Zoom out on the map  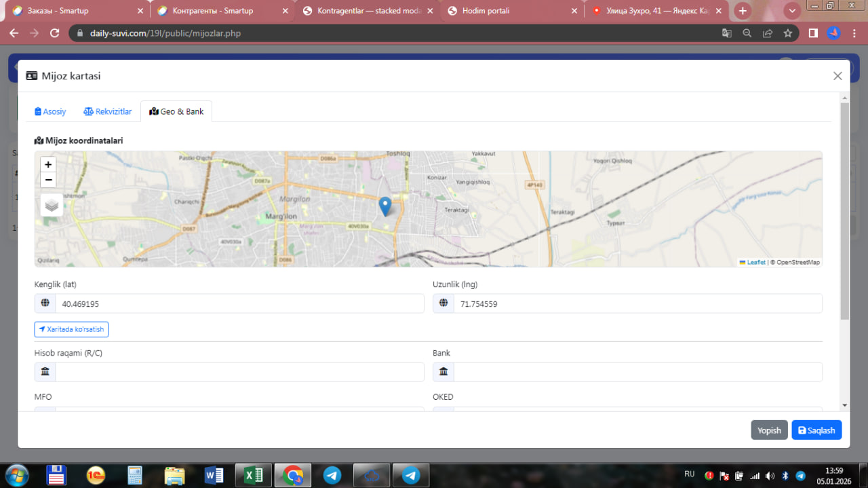tap(48, 180)
